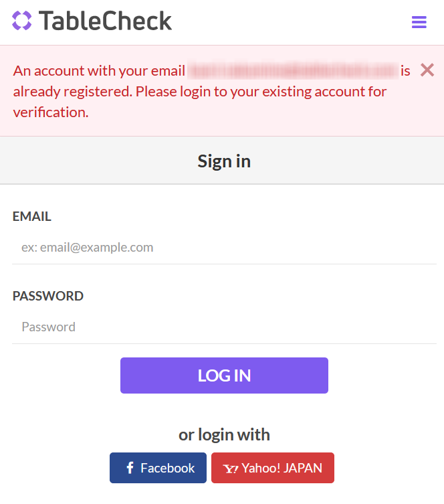Click the 'An account with your email' text

pos(99,71)
